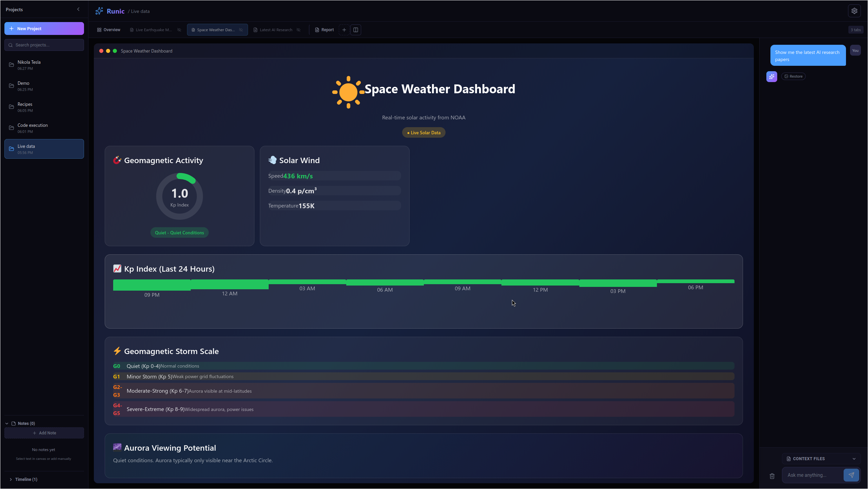Open the Report tab

[324, 30]
